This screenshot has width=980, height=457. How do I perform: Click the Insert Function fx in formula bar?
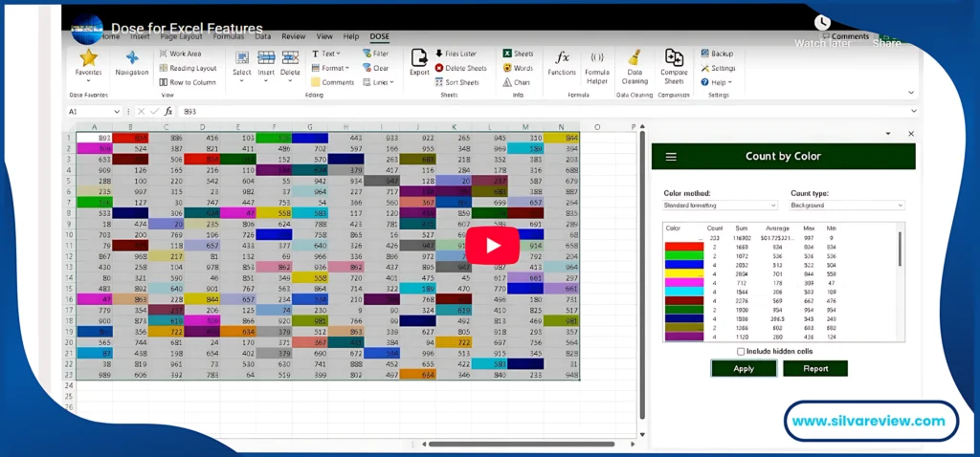point(168,112)
